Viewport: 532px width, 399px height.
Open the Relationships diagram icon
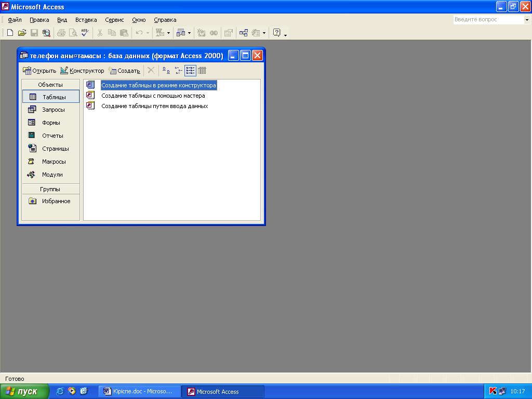coord(244,33)
